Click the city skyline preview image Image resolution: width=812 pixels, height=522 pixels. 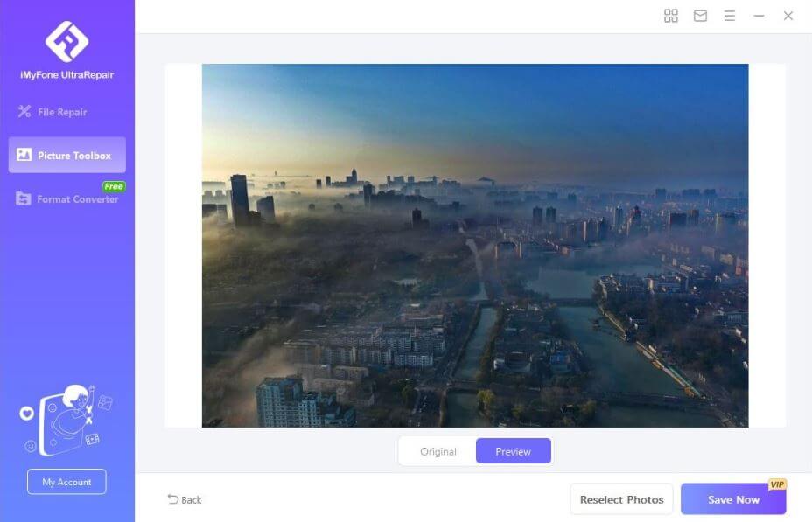tap(475, 245)
